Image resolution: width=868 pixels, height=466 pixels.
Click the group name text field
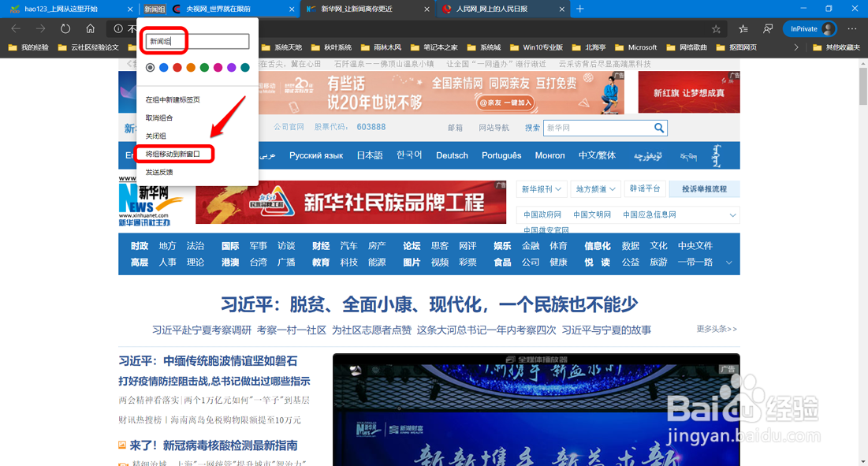pyautogui.click(x=197, y=41)
